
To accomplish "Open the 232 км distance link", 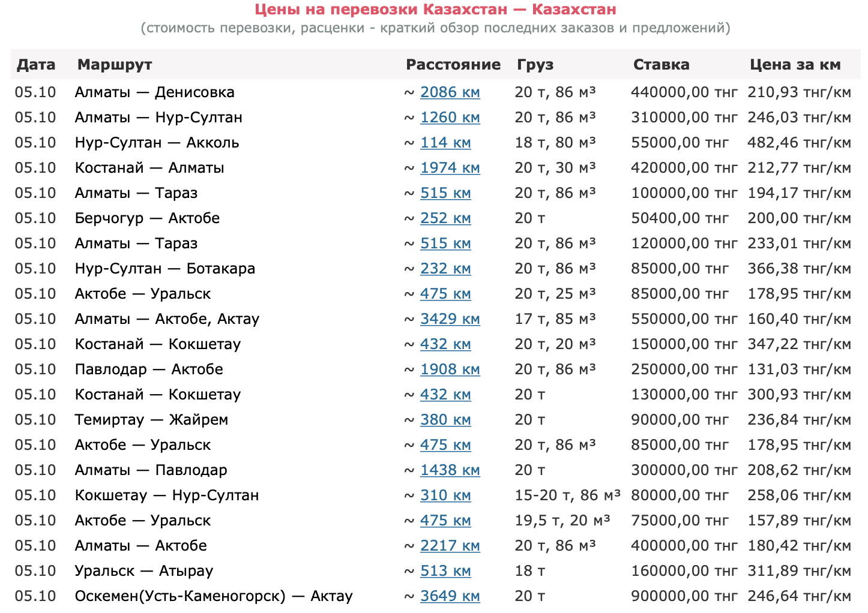I will pos(445,269).
